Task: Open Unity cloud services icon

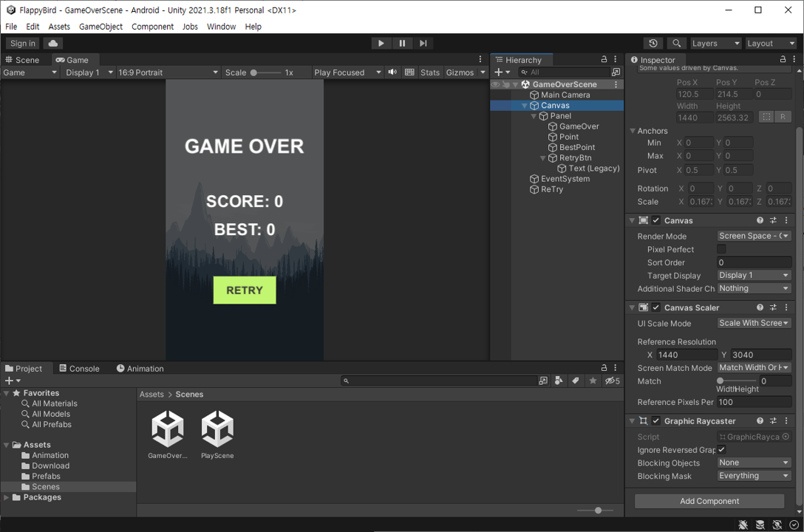Action: 52,44
